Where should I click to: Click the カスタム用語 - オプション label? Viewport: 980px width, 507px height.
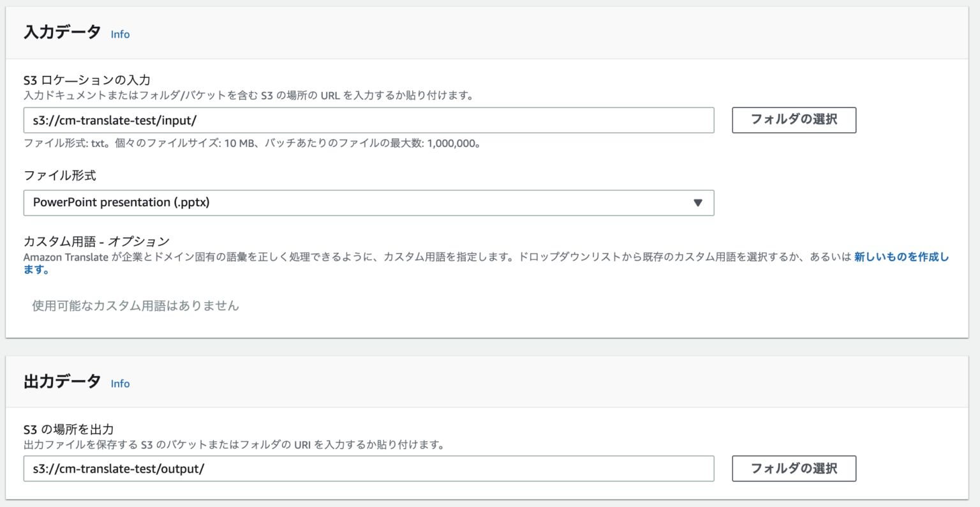click(x=96, y=241)
